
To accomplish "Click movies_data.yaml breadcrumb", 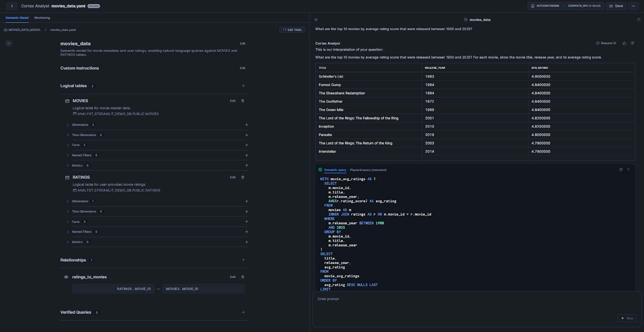I will click(63, 30).
